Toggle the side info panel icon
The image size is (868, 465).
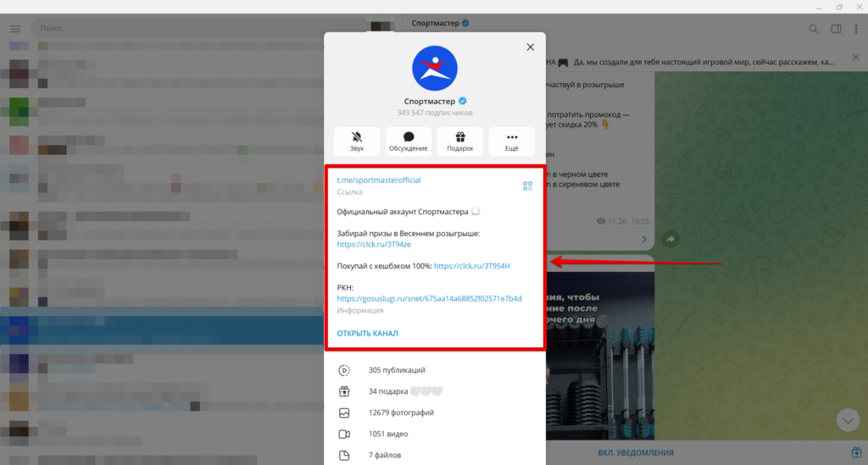[x=836, y=29]
